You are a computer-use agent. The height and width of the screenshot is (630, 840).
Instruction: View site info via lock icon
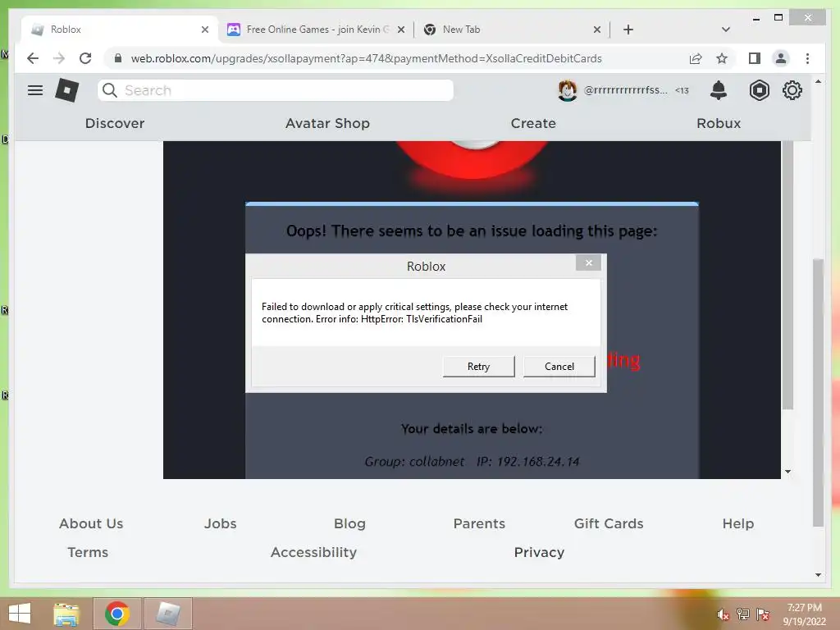click(118, 58)
